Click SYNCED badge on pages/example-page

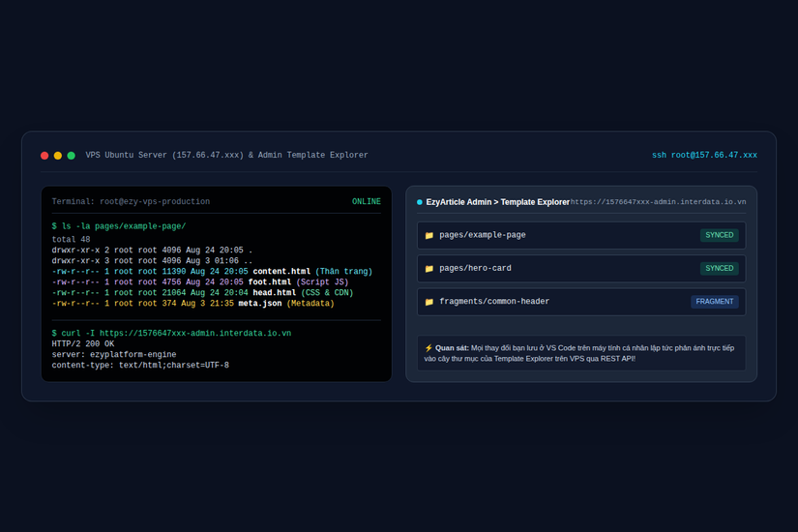click(x=719, y=235)
